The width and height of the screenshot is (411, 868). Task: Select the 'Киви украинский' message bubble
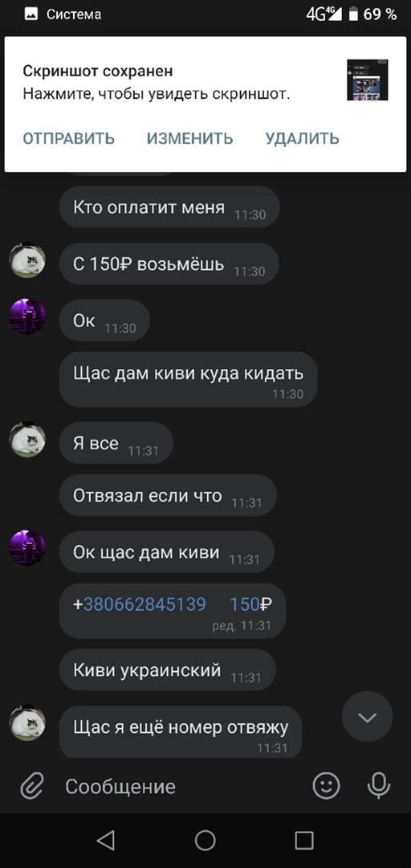tap(168, 669)
